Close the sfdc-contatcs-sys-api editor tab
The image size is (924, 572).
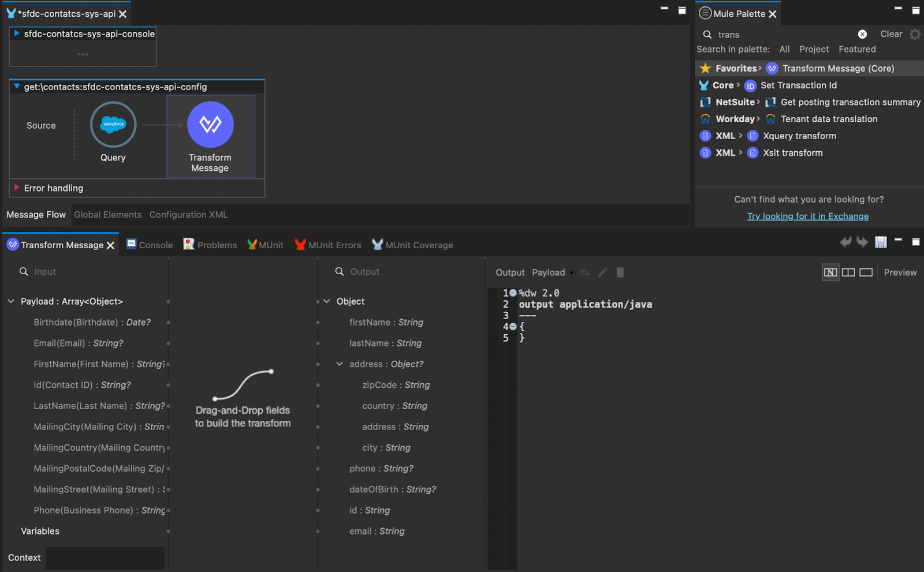coord(122,14)
